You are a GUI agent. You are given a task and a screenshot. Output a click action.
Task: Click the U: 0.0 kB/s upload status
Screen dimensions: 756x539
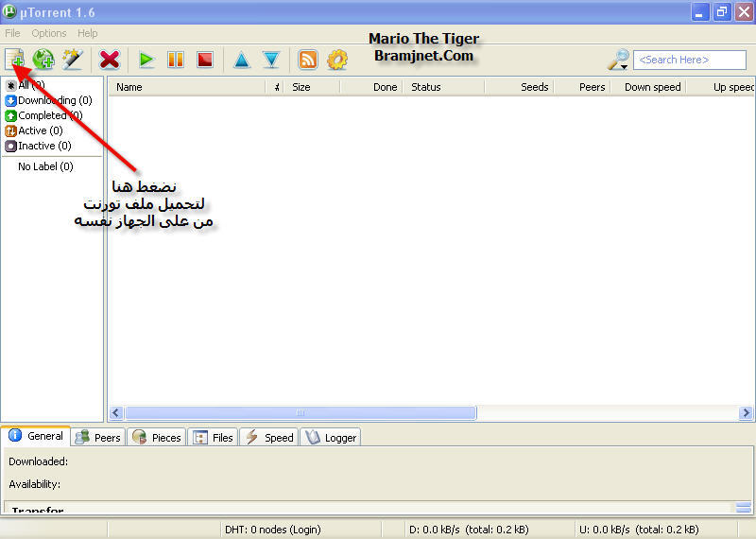click(640, 530)
